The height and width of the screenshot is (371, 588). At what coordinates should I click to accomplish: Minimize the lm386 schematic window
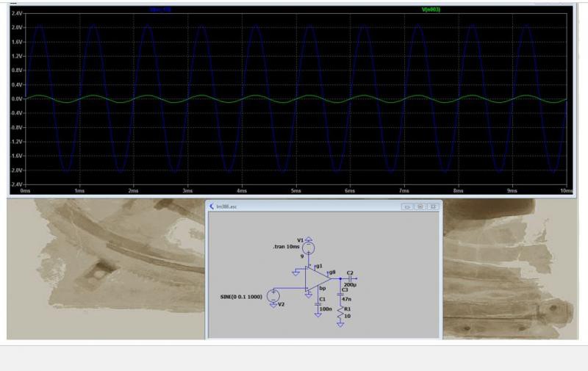click(406, 206)
